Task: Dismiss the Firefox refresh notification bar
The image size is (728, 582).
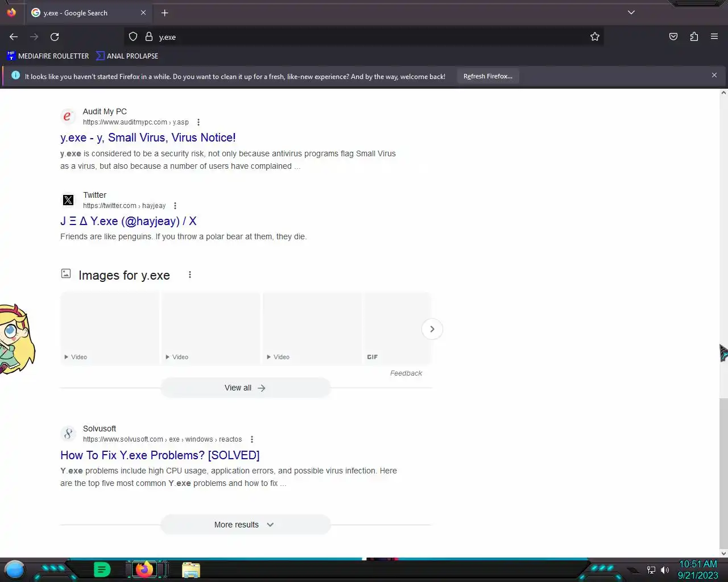Action: 714,75
